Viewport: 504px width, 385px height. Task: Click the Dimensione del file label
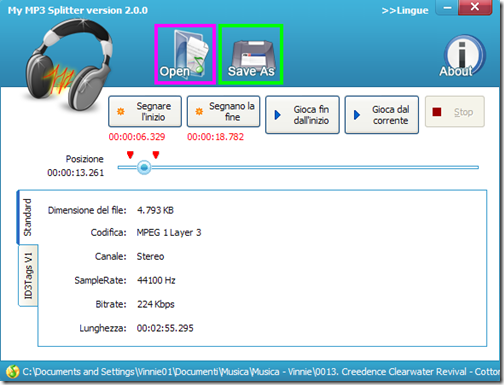[87, 210]
